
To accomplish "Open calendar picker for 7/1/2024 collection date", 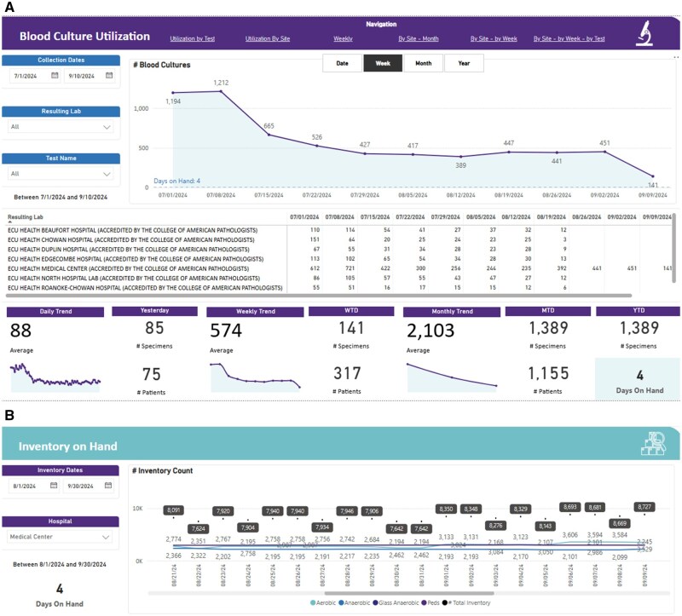I will (x=55, y=75).
